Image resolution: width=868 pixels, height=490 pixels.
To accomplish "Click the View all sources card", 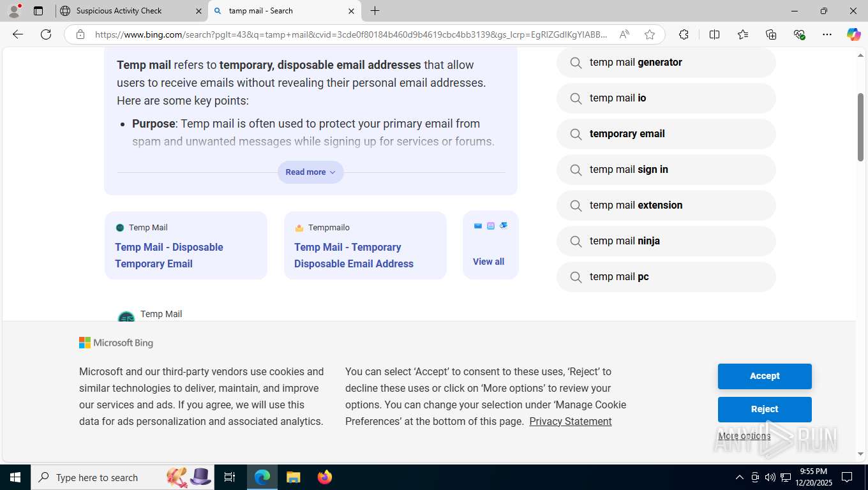I will pyautogui.click(x=490, y=245).
